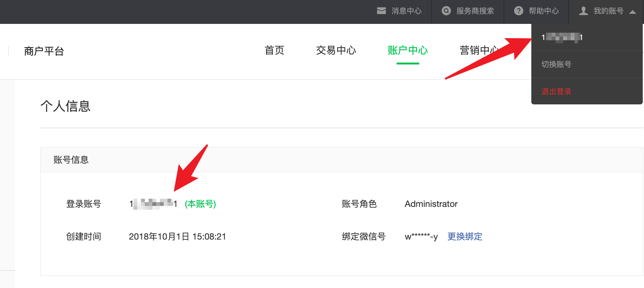The width and height of the screenshot is (644, 288).
Task: Click the 商户平台 logo text
Action: pos(44,51)
